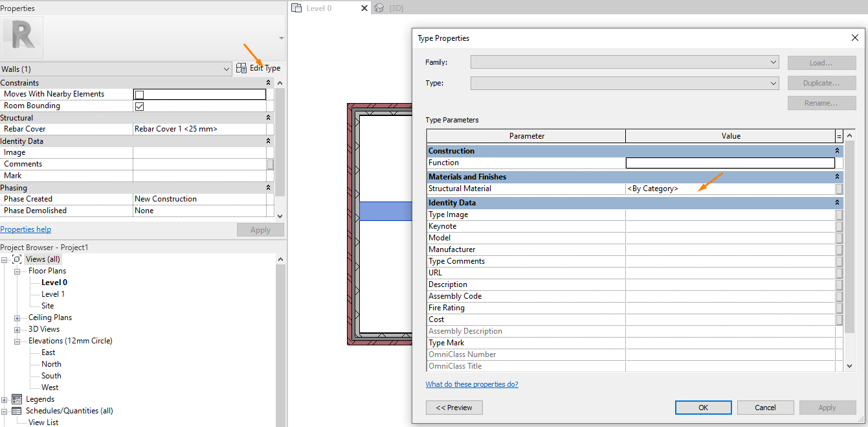Click the close X on the Level 0 view tab
The image size is (868, 427).
click(x=364, y=9)
